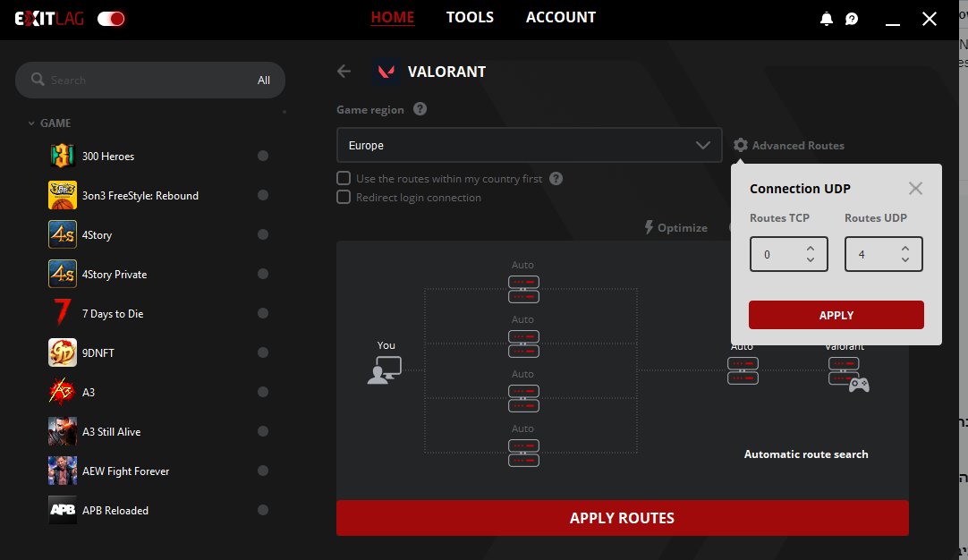Click the Valorant logo icon
The width and height of the screenshot is (968, 560).
click(x=386, y=72)
